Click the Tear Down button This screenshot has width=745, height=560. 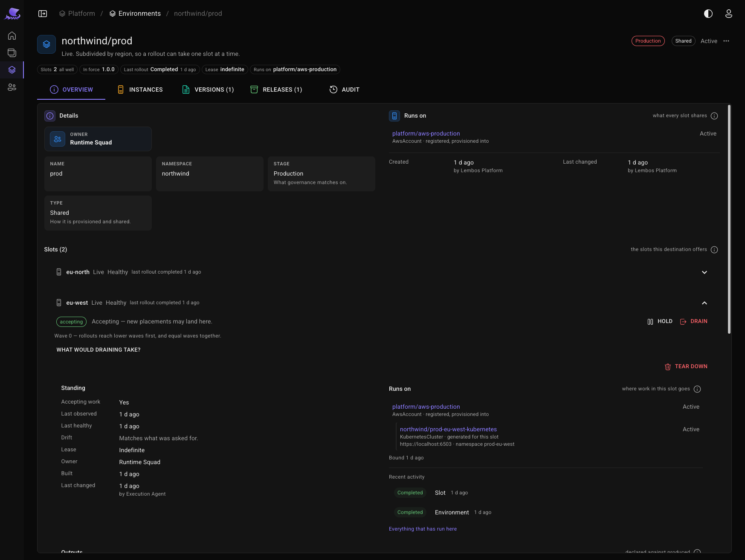point(686,367)
